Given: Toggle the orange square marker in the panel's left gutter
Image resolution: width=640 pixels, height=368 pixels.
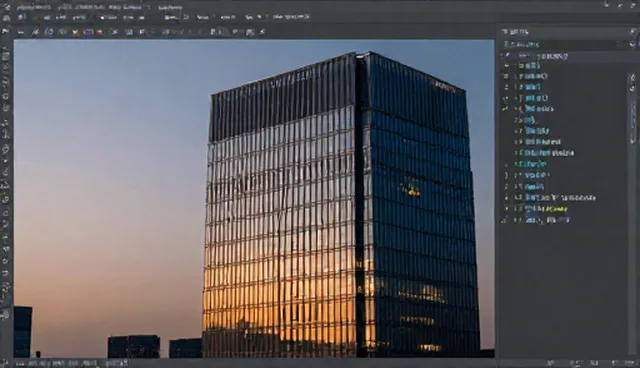Looking at the screenshot, I should pos(507,76).
